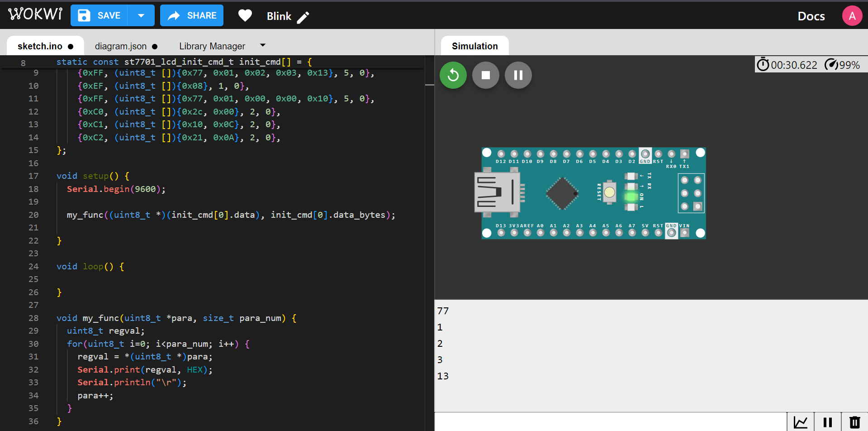Open the editor tabs dropdown caret

point(263,45)
